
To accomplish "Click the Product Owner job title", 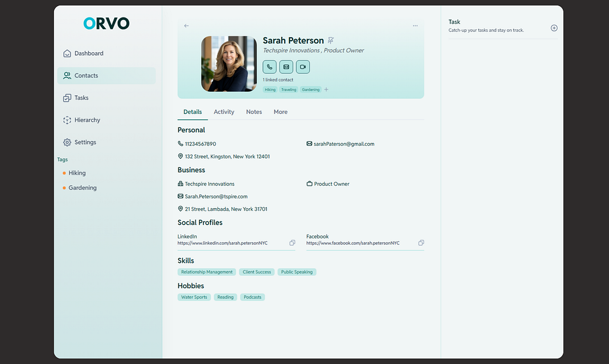I will 332,184.
